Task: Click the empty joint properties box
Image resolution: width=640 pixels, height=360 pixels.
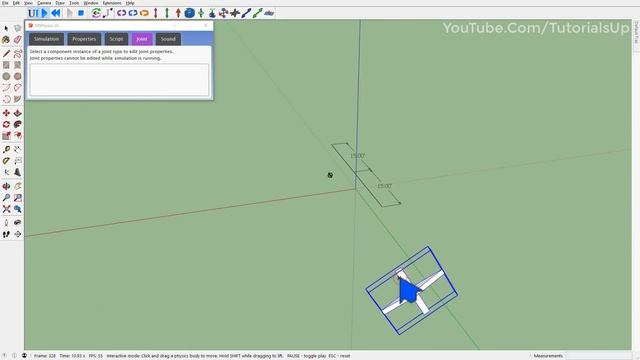Action: (x=119, y=80)
